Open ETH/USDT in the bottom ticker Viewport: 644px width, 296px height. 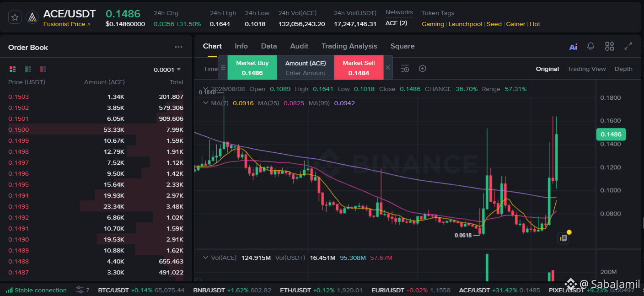click(321, 290)
